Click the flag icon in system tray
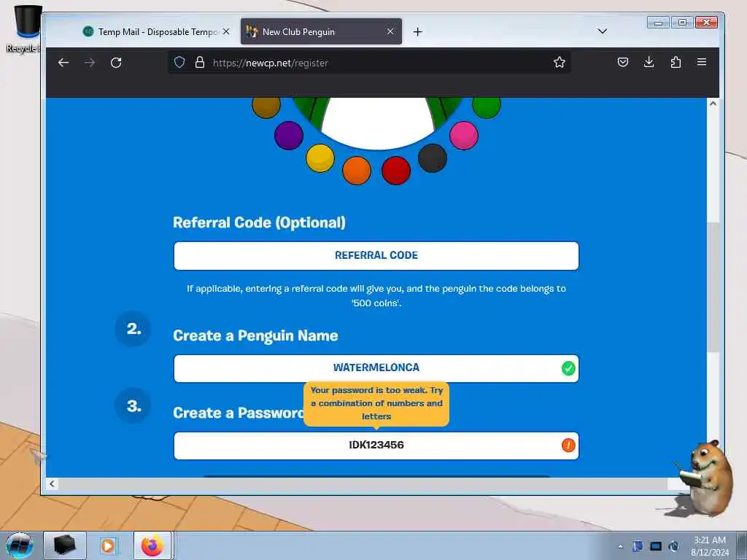The image size is (747, 560). click(x=638, y=546)
